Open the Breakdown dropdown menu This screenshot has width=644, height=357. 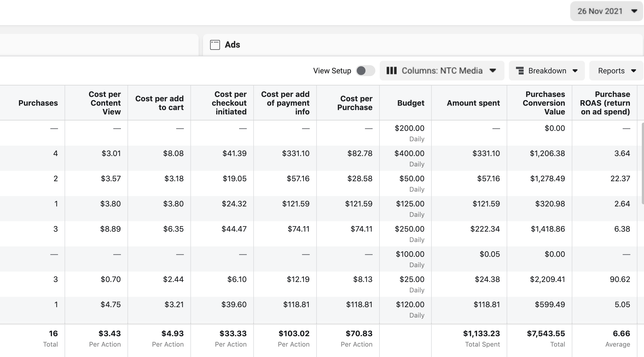coord(547,71)
